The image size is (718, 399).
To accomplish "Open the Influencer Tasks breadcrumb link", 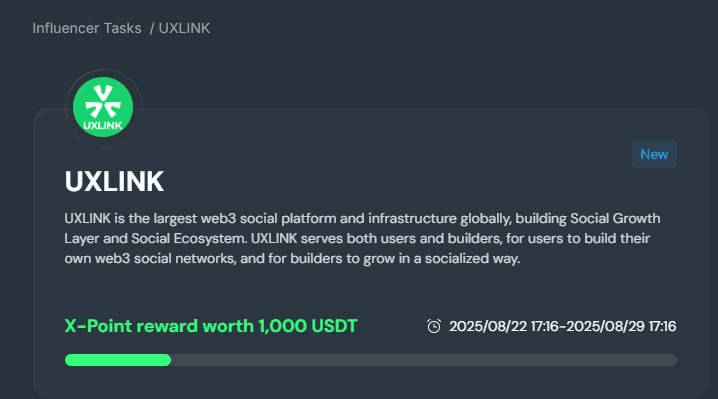I will [x=87, y=28].
